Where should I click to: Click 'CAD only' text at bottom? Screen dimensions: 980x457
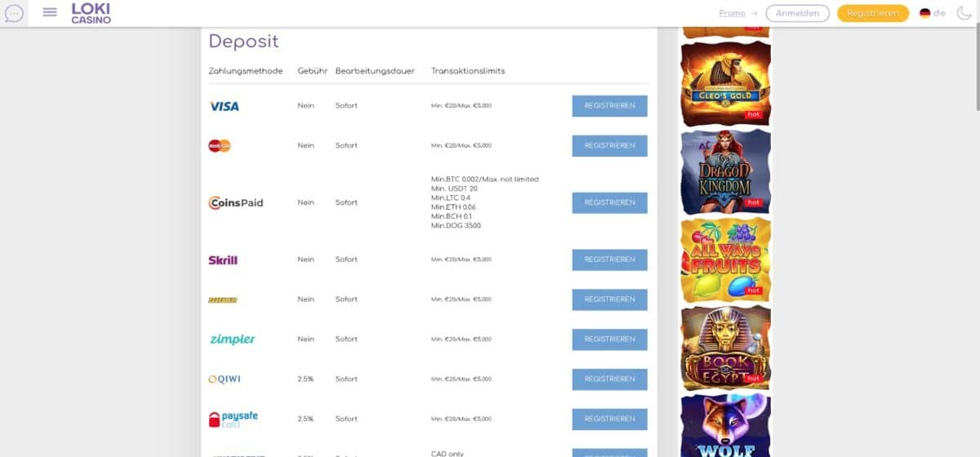pyautogui.click(x=447, y=454)
